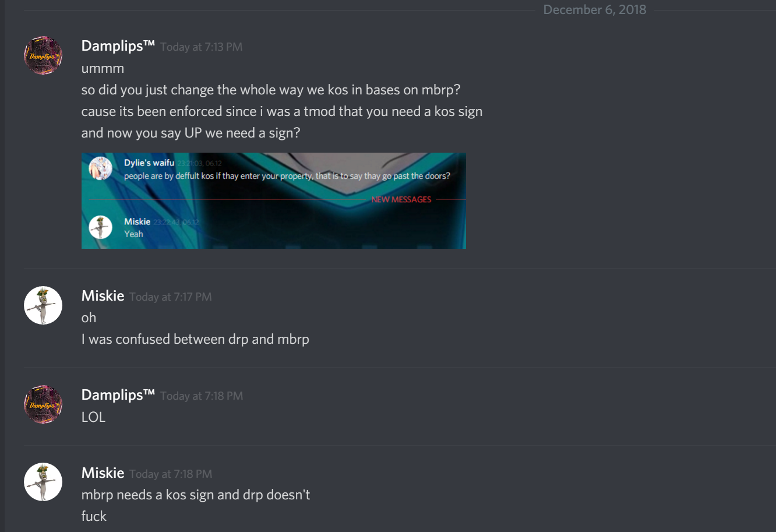Image resolution: width=776 pixels, height=532 pixels.
Task: Click the 'mbrp needs a kos sign' message
Action: (x=196, y=495)
